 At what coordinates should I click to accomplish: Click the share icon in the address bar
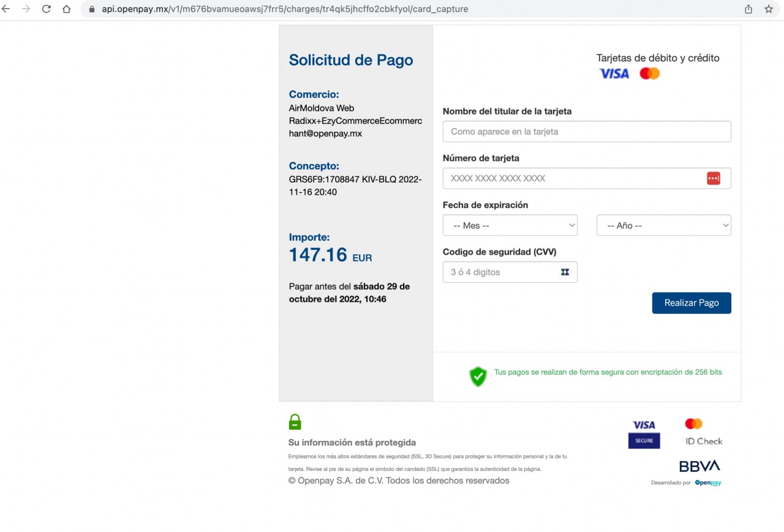(748, 9)
